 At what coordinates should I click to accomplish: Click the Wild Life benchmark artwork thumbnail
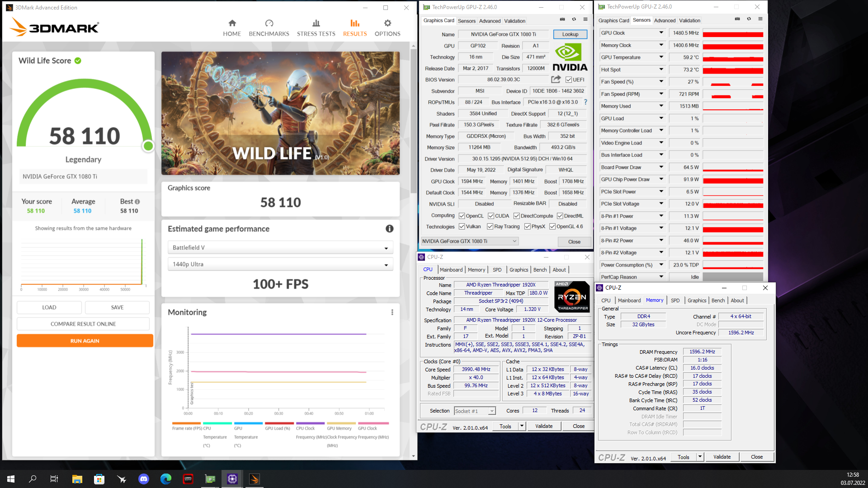(280, 113)
